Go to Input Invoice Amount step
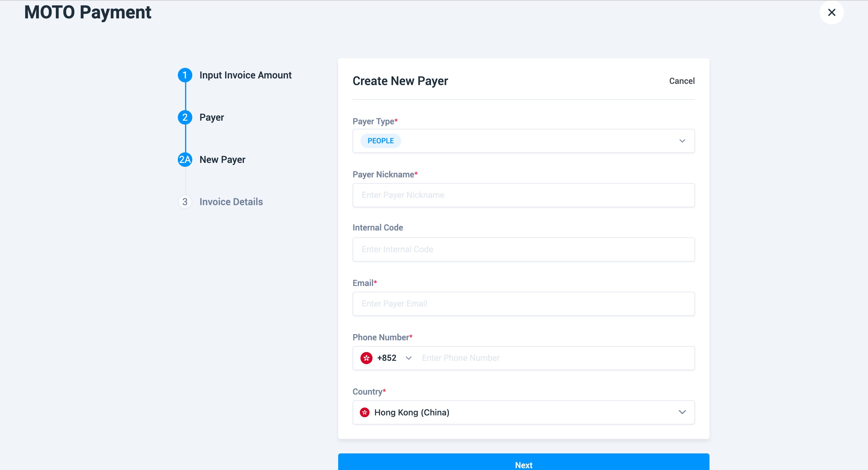Image resolution: width=868 pixels, height=470 pixels. point(245,75)
